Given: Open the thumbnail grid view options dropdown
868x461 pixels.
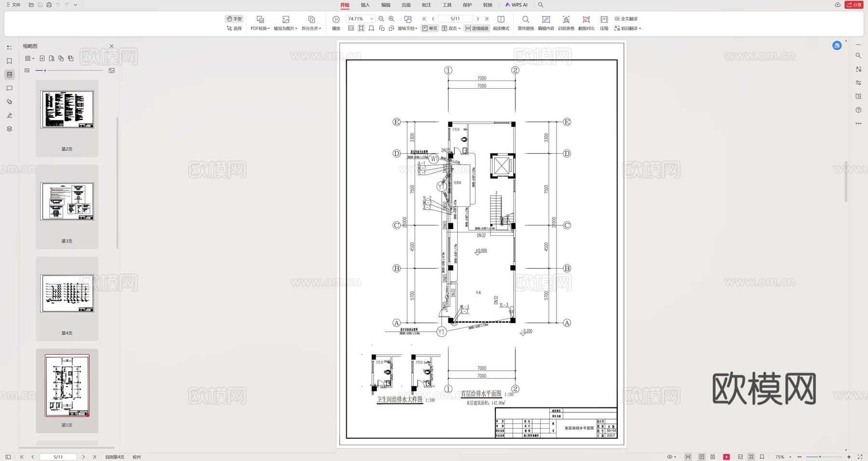Looking at the screenshot, I should coord(29,58).
